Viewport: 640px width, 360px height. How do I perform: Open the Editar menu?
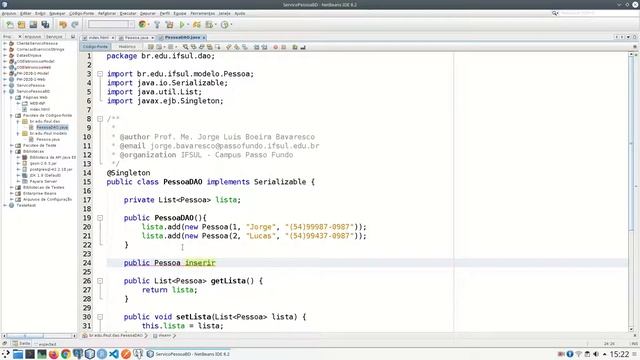[26, 13]
